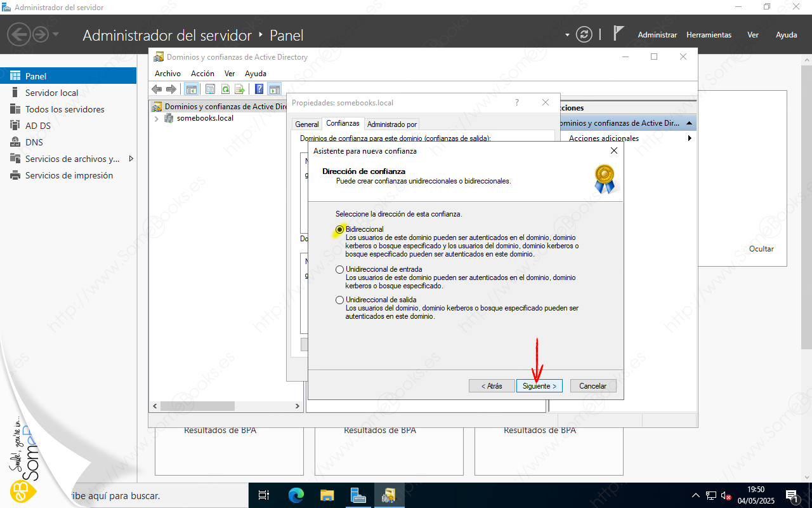Open Microsoft Edge from the taskbar
The height and width of the screenshot is (508, 812).
296,495
